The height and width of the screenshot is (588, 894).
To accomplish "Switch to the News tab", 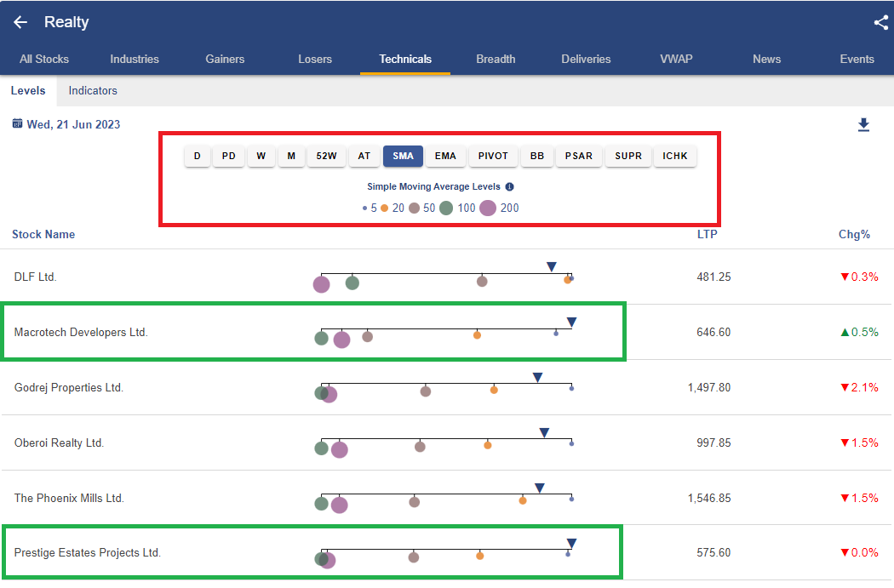I will point(766,60).
